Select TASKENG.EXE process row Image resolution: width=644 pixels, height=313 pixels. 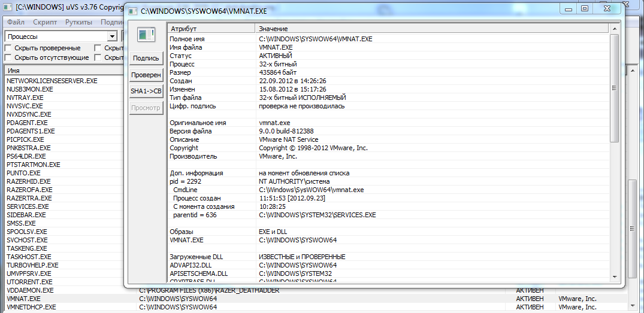[x=27, y=248]
